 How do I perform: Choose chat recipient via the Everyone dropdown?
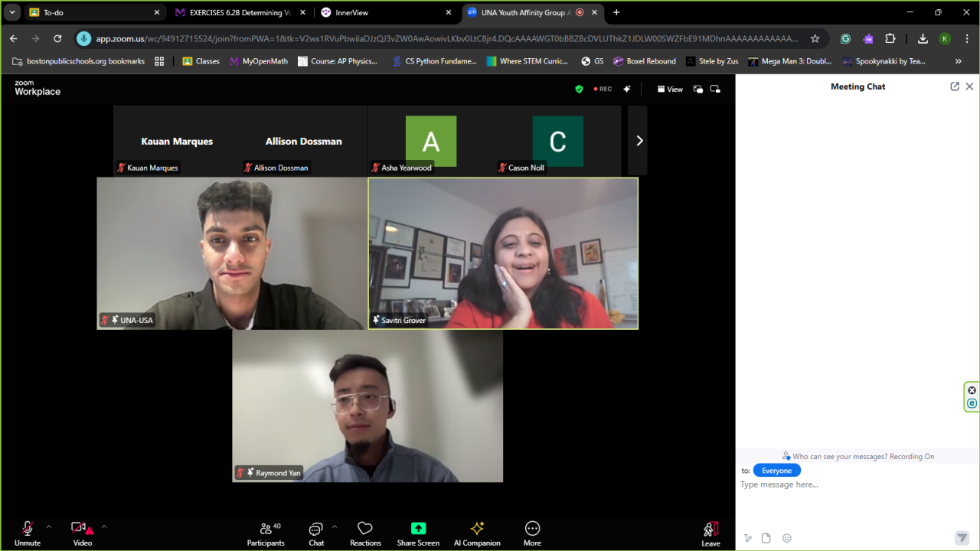[777, 471]
